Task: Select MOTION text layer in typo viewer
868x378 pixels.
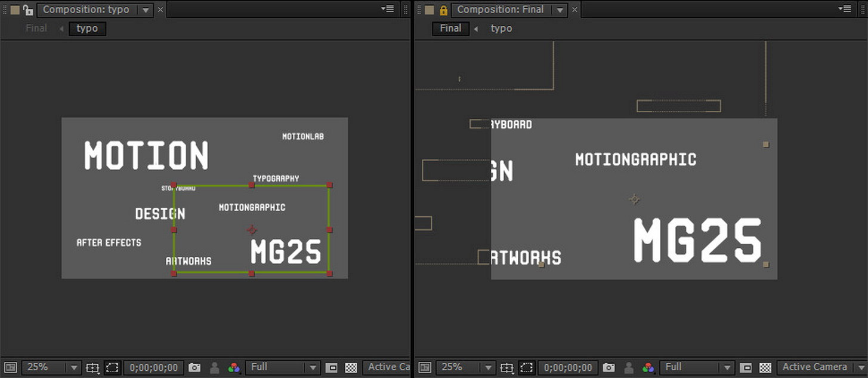Action: tap(146, 155)
